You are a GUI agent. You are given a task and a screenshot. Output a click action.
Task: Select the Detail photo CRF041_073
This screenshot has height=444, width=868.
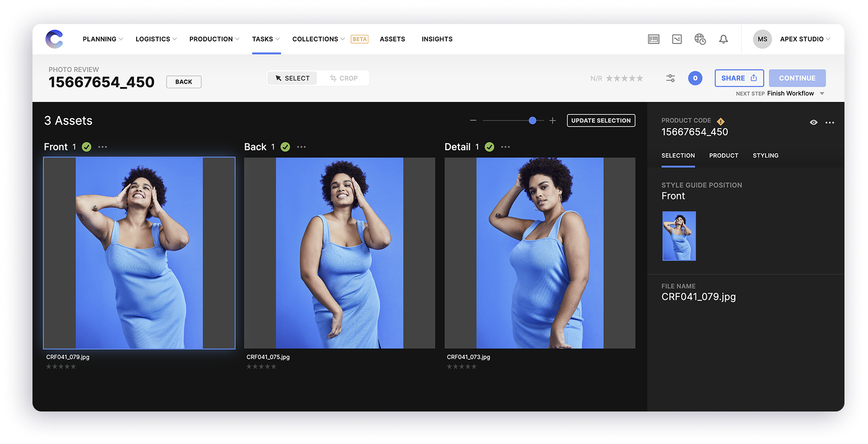tap(540, 253)
